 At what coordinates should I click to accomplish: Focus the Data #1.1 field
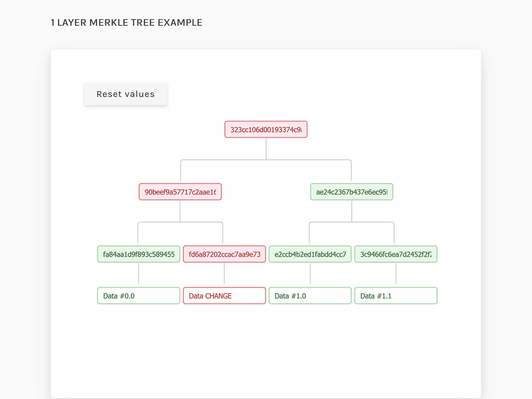(396, 296)
